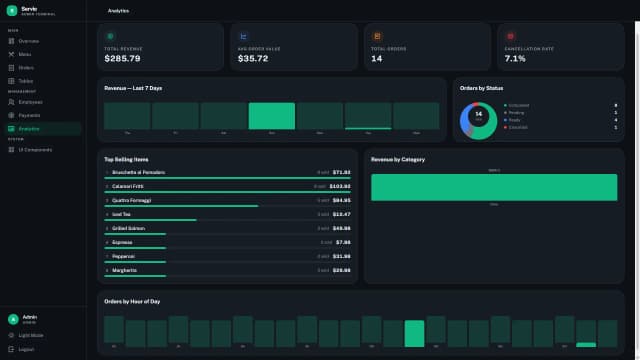
Task: Click the green Completed legend dot
Action: 505,105
